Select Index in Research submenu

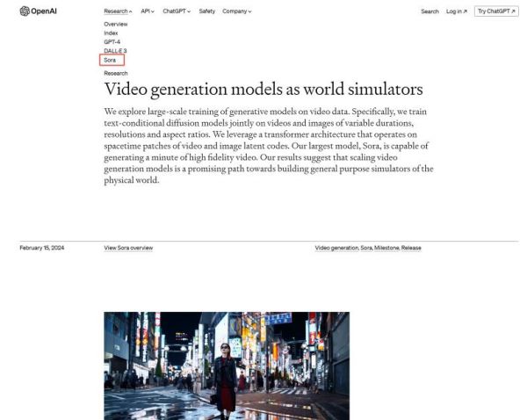[x=111, y=33]
